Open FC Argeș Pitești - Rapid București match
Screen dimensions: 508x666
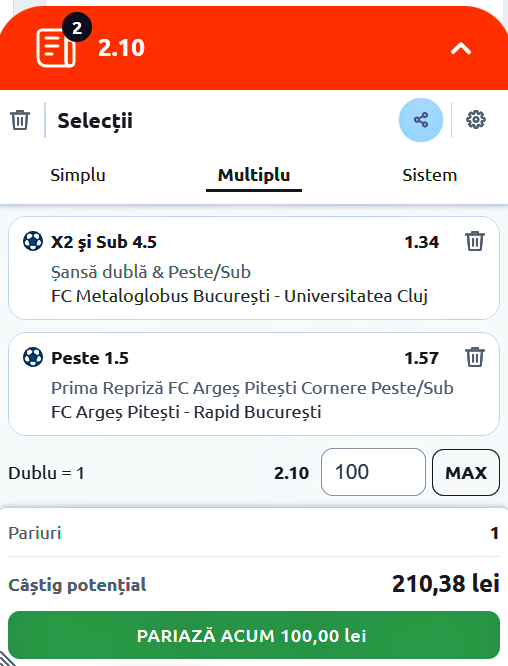click(186, 412)
